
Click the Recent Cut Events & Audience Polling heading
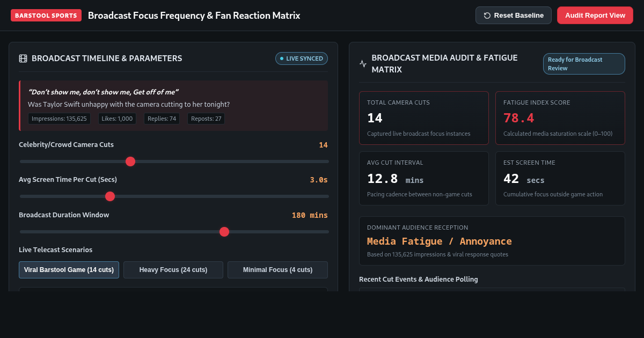(x=419, y=279)
